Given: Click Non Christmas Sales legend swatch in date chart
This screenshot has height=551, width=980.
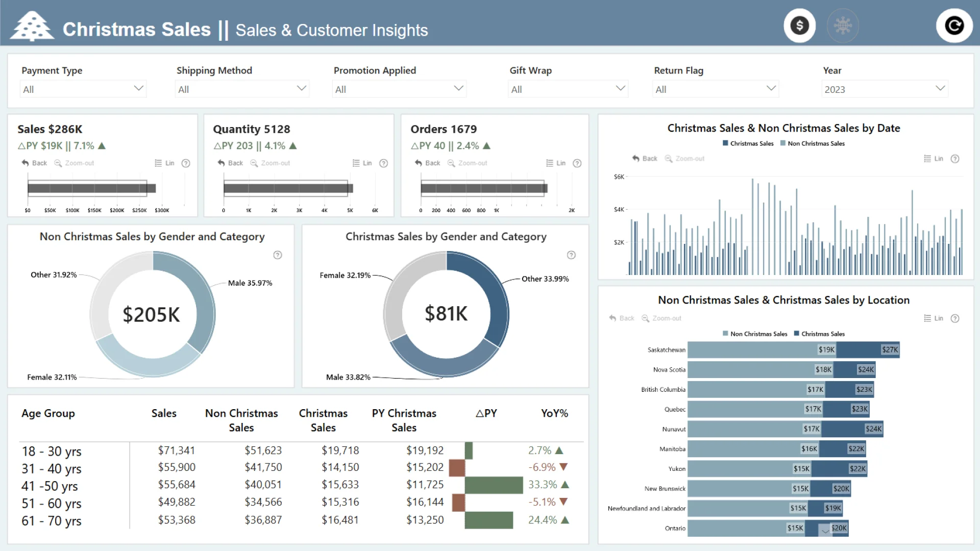Looking at the screenshot, I should (783, 143).
